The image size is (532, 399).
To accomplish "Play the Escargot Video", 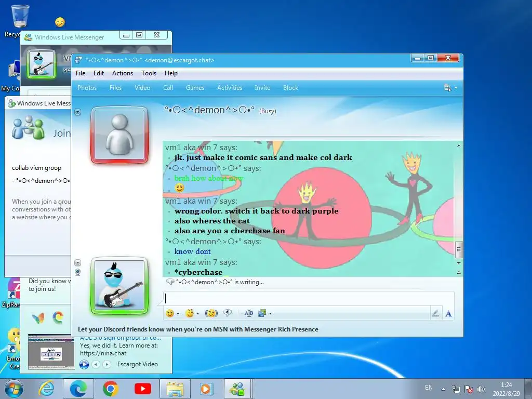I will (84, 364).
